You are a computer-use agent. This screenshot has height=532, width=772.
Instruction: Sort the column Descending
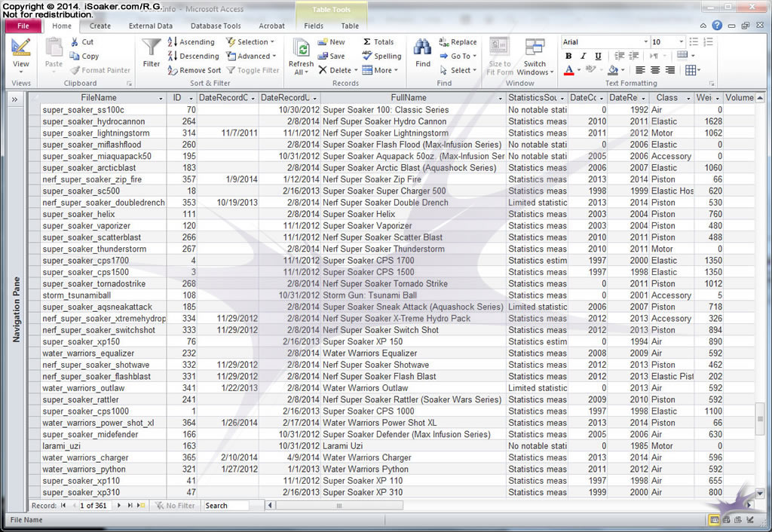[193, 56]
